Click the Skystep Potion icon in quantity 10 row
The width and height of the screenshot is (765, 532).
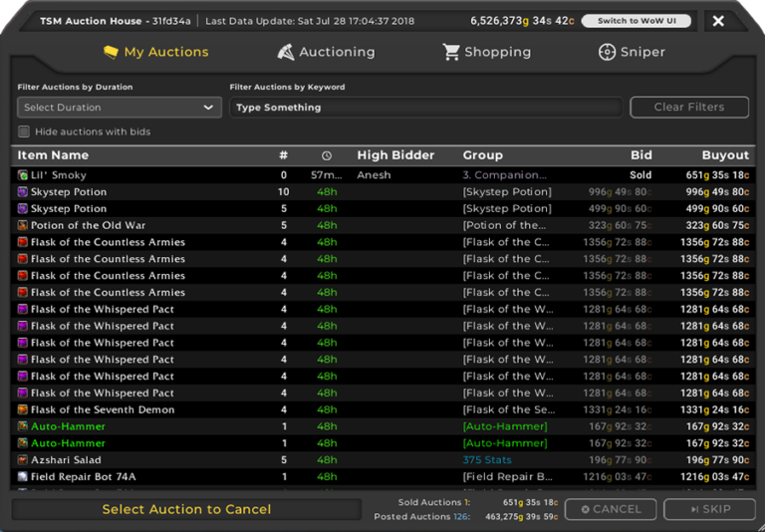click(23, 192)
